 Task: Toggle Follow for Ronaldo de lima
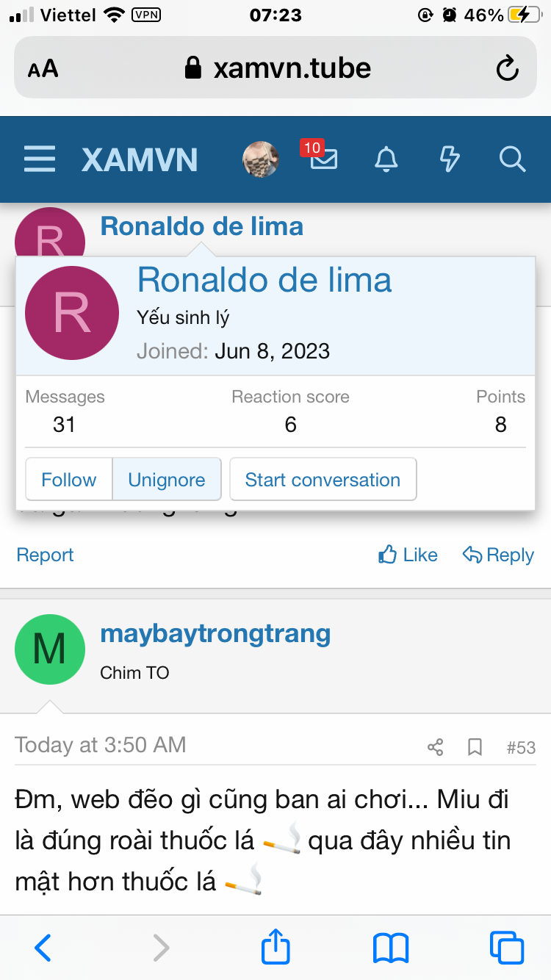68,480
